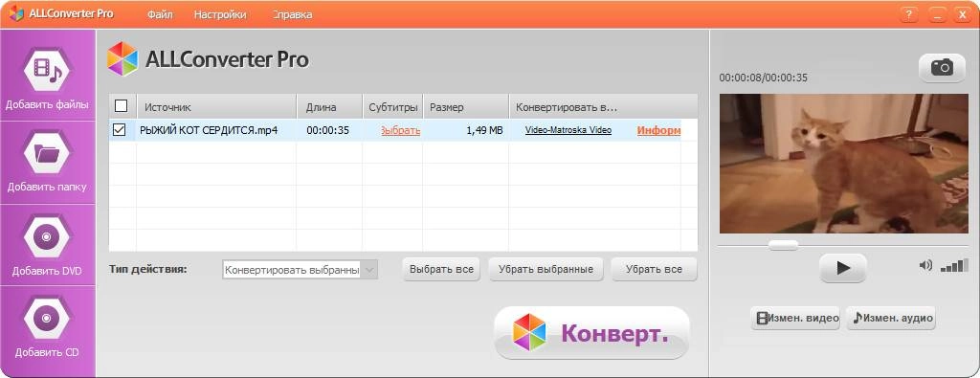The width and height of the screenshot is (980, 378).
Task: Click the 00:00:35 duration cell
Action: (327, 130)
